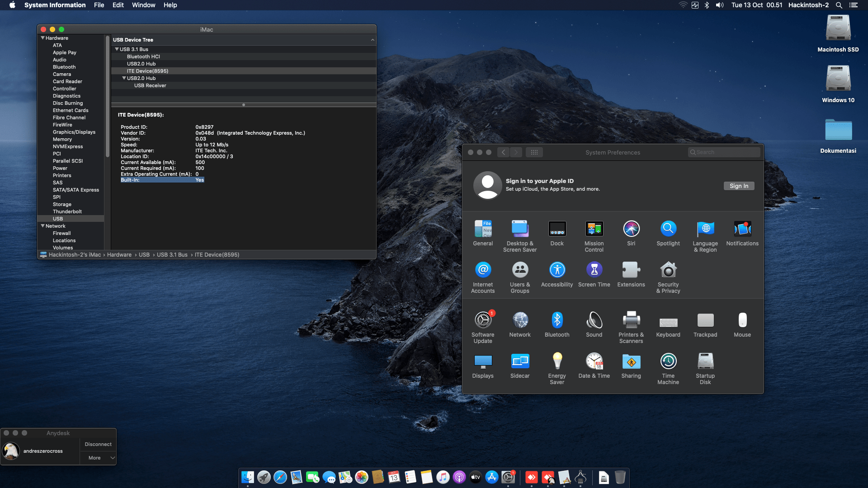Open Security & Privacy preferences
The image size is (868, 488).
tap(668, 277)
